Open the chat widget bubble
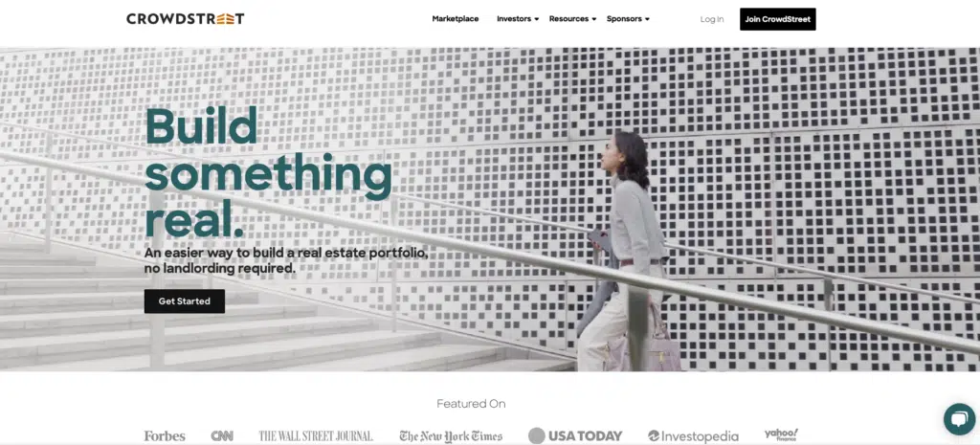Image resolution: width=980 pixels, height=445 pixels. tap(959, 419)
